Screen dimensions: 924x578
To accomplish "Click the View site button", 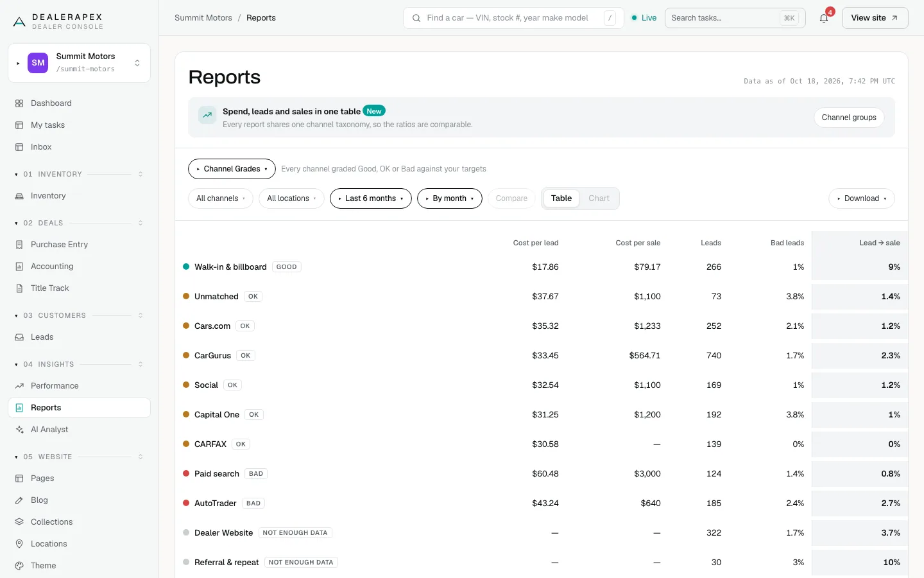I will (875, 18).
